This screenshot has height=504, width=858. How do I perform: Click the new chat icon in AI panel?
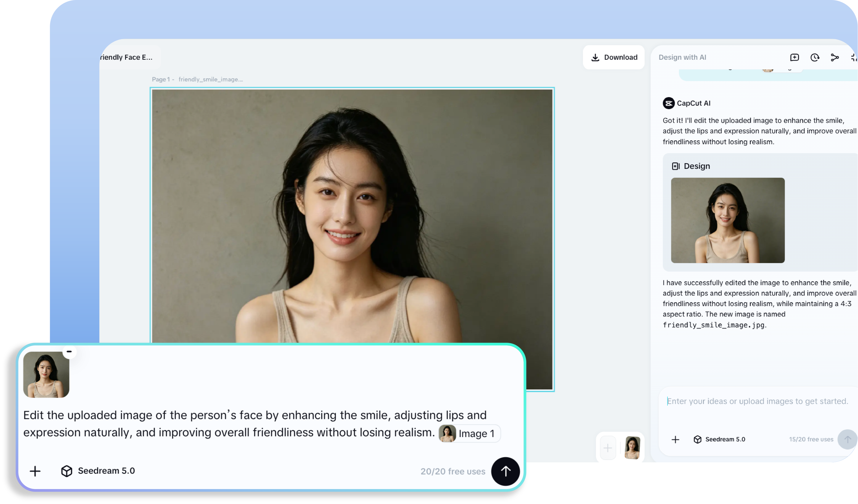[x=794, y=58]
